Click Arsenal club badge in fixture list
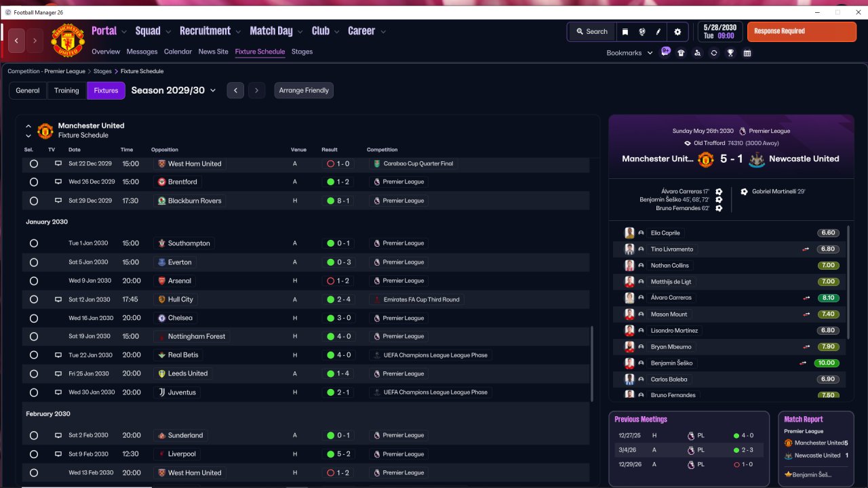This screenshot has height=488, width=868. point(161,281)
